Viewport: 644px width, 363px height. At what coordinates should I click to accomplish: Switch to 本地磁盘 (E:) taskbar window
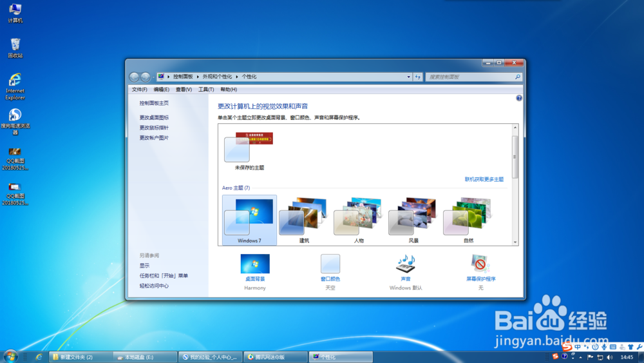tap(146, 357)
